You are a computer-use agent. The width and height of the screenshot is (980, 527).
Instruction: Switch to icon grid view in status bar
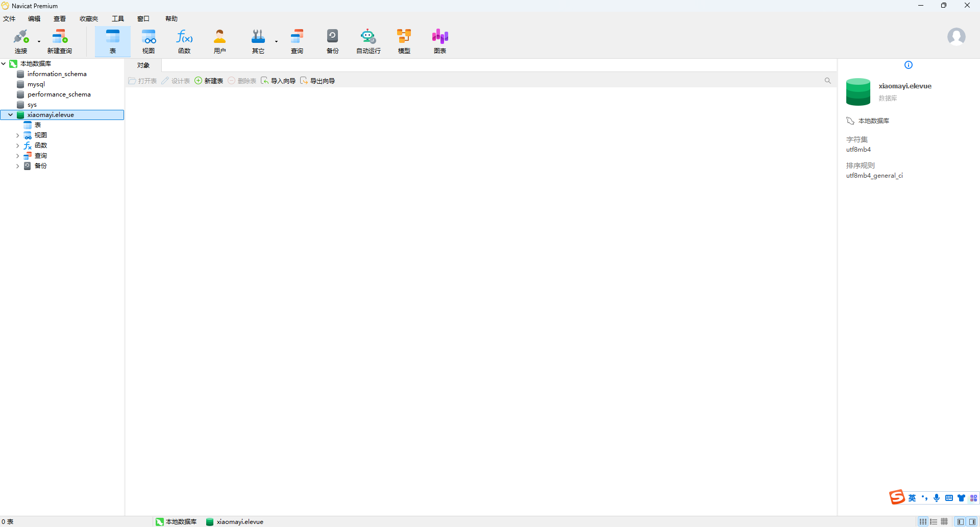923,522
